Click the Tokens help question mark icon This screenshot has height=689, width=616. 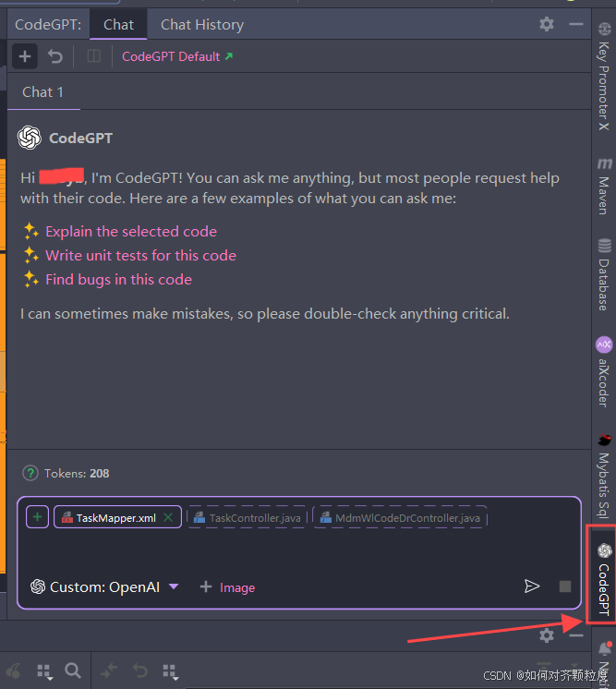pyautogui.click(x=30, y=473)
